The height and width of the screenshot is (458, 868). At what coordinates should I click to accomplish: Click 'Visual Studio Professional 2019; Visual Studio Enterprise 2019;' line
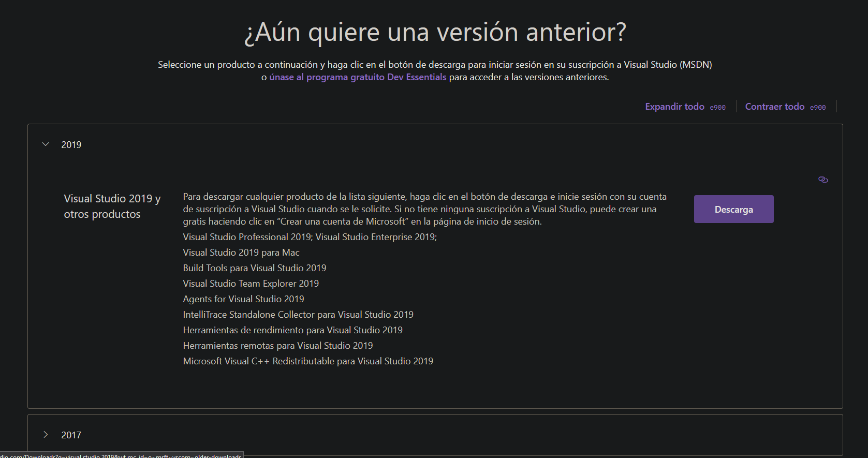(310, 237)
